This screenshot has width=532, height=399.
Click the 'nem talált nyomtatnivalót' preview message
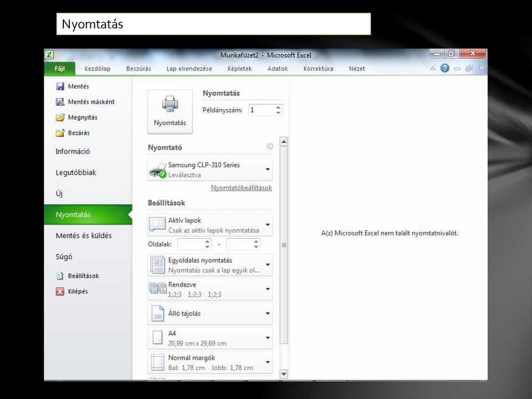(x=389, y=233)
